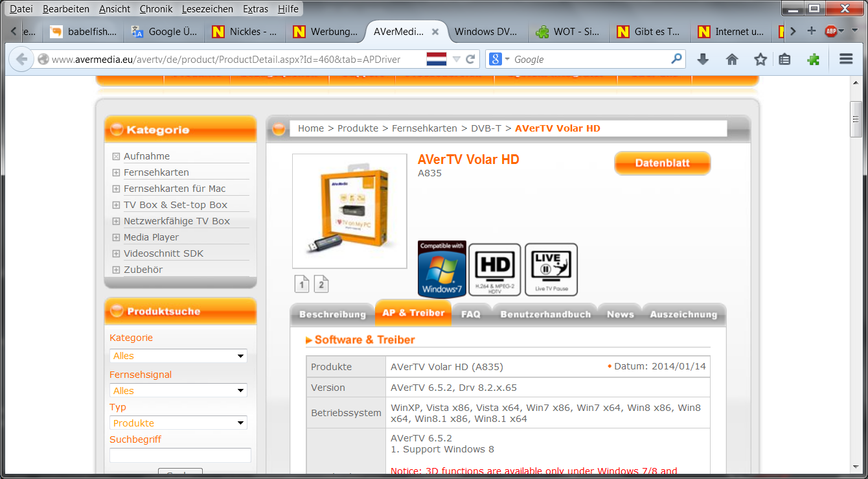Open the Extras menu
This screenshot has height=479, width=868.
[256, 9]
